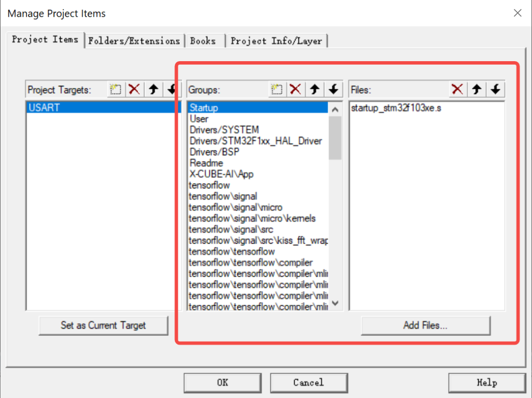Select the tensorflow\signal\micro group
This screenshot has height=398, width=532.
pyautogui.click(x=258, y=207)
